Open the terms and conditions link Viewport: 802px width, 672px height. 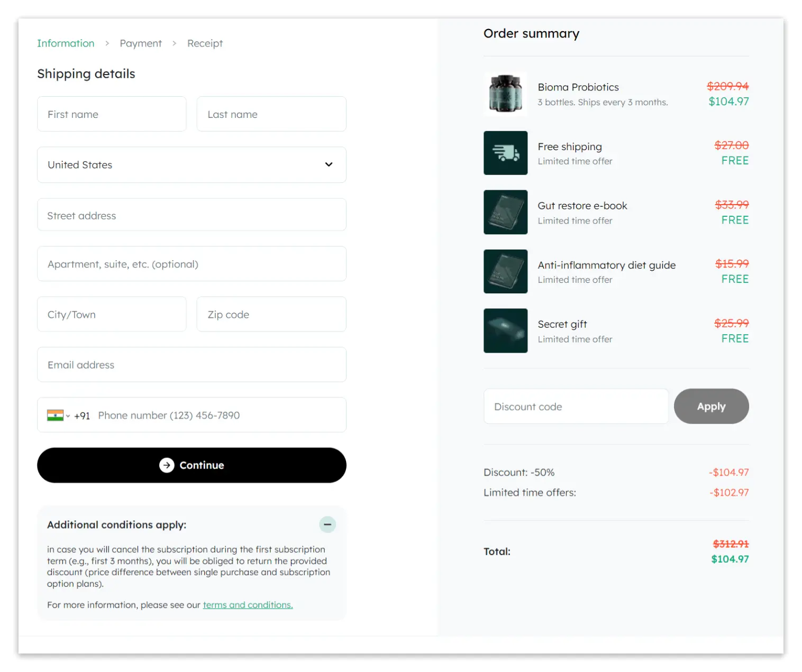point(248,605)
